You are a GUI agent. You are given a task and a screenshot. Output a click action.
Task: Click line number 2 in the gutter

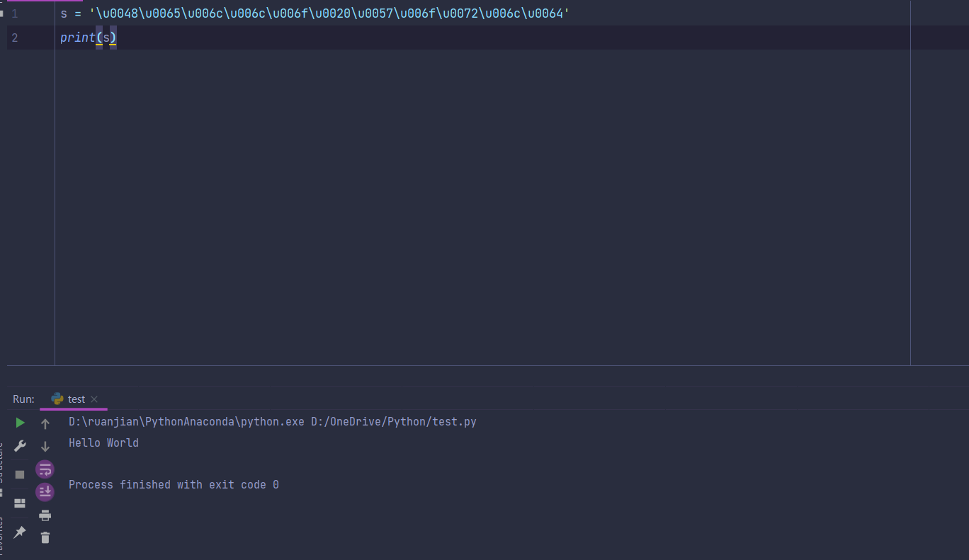point(15,38)
